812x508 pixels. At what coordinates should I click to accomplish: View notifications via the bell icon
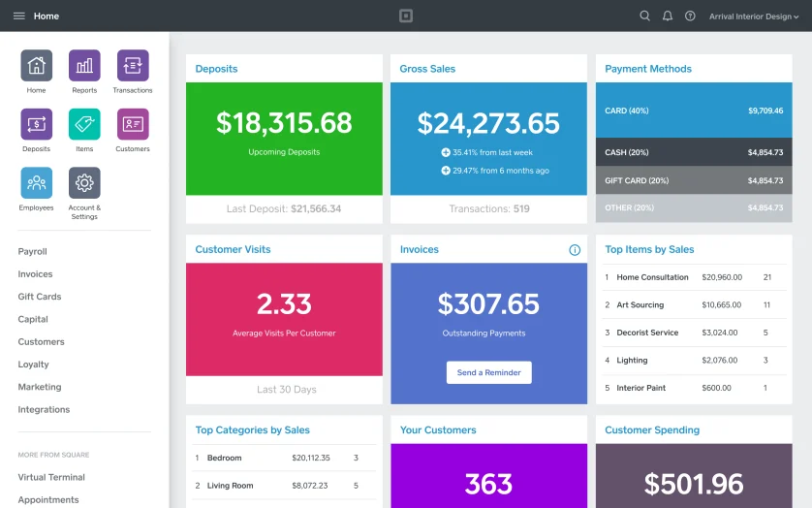coord(668,16)
